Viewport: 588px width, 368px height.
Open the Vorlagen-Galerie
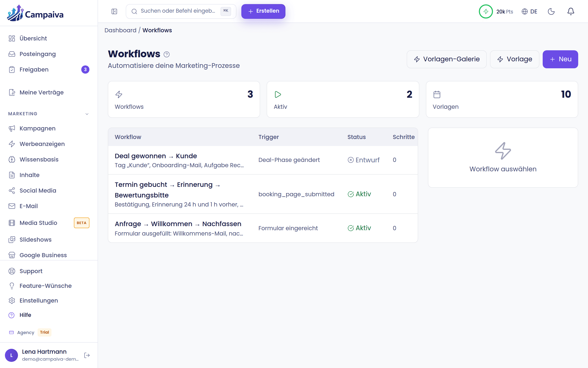tap(447, 59)
